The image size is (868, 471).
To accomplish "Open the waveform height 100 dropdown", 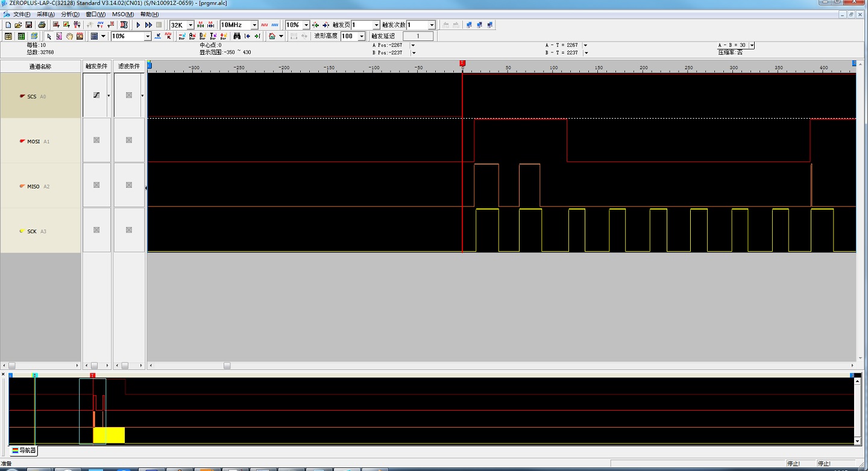I will coord(362,36).
